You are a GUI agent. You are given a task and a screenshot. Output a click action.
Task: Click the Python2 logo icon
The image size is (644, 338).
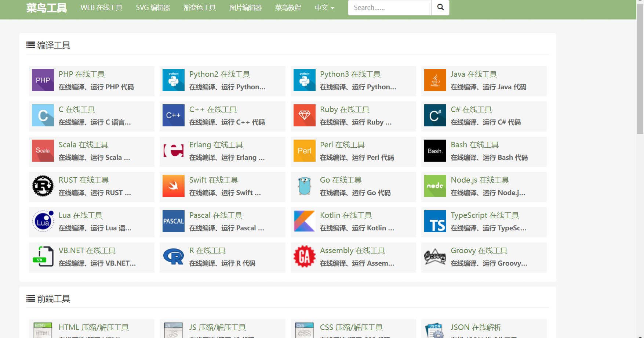(x=174, y=80)
